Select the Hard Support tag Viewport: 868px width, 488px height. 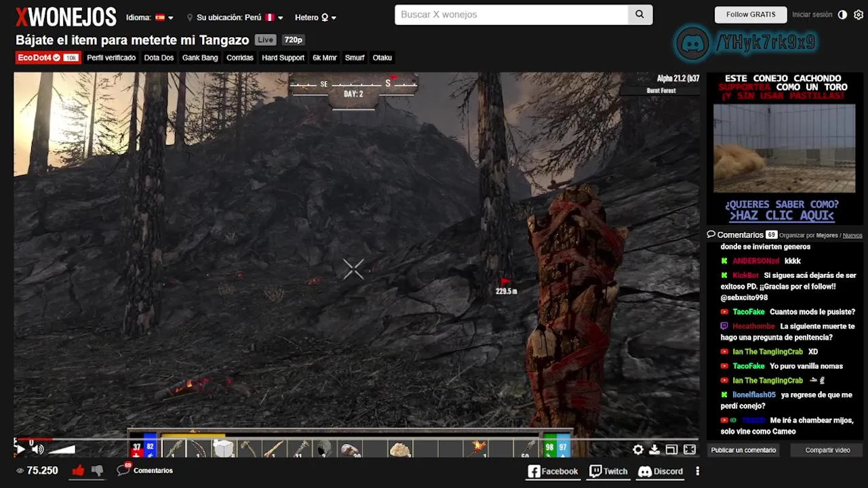[283, 58]
